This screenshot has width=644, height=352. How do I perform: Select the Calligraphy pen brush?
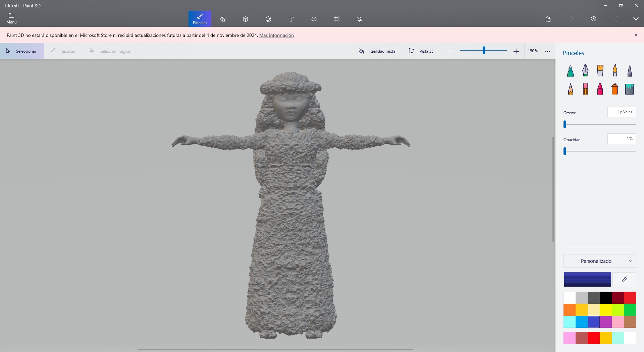click(x=585, y=71)
